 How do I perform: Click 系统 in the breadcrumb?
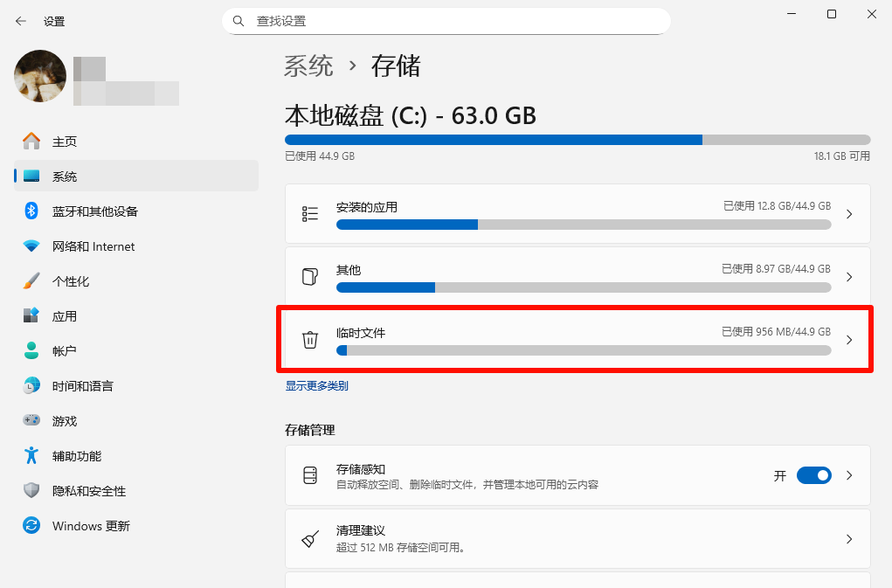click(x=308, y=66)
